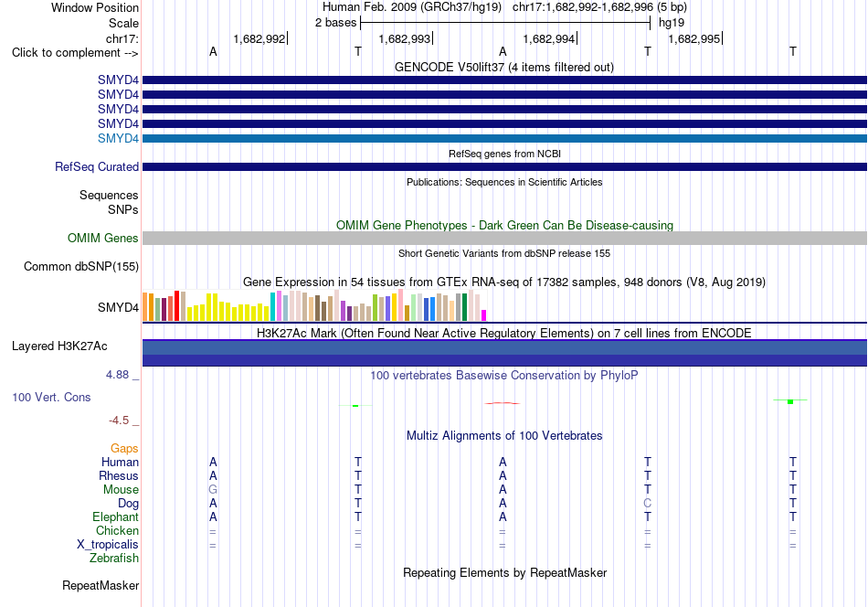Click the Layered H3K27Ac track label
868x607 pixels.
coord(59,346)
